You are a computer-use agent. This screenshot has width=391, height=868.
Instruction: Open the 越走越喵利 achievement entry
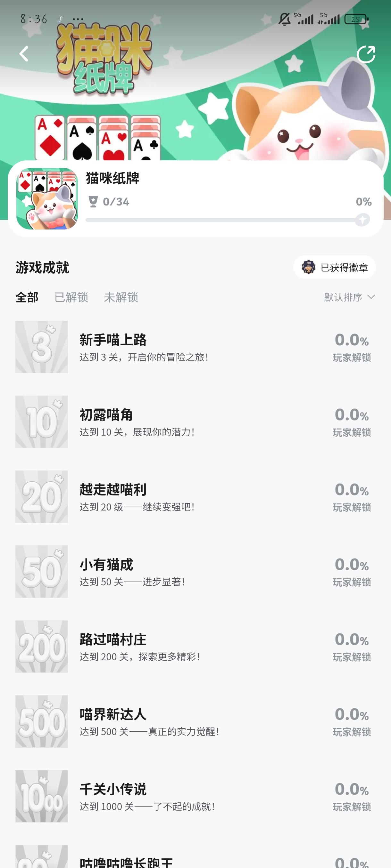[x=113, y=490]
